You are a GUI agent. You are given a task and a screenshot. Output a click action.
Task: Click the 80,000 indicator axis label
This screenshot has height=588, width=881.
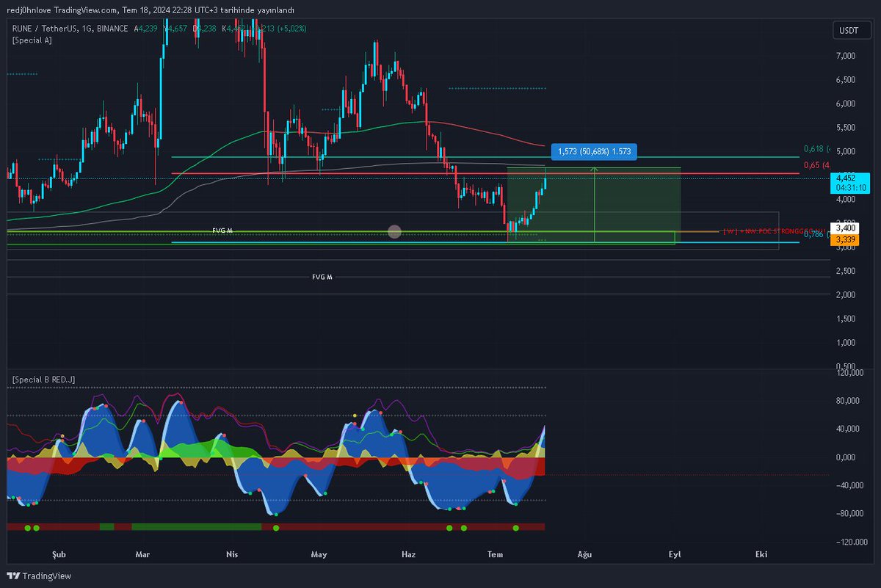(848, 401)
